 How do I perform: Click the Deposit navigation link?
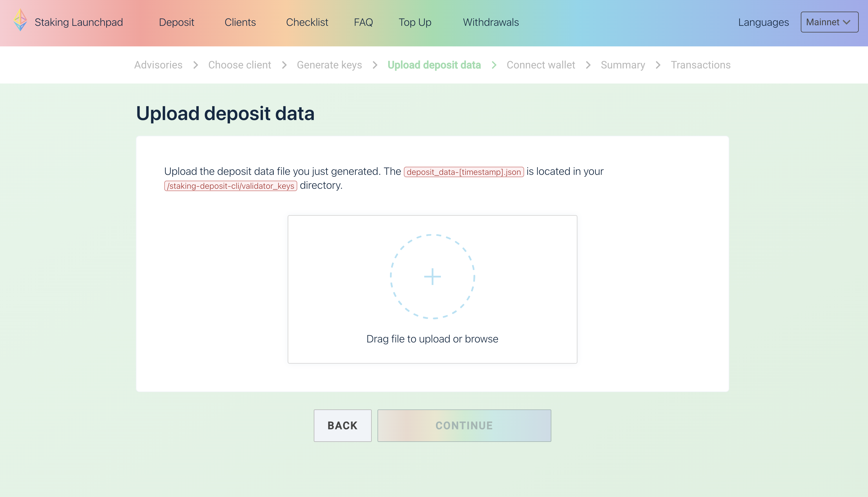point(177,23)
